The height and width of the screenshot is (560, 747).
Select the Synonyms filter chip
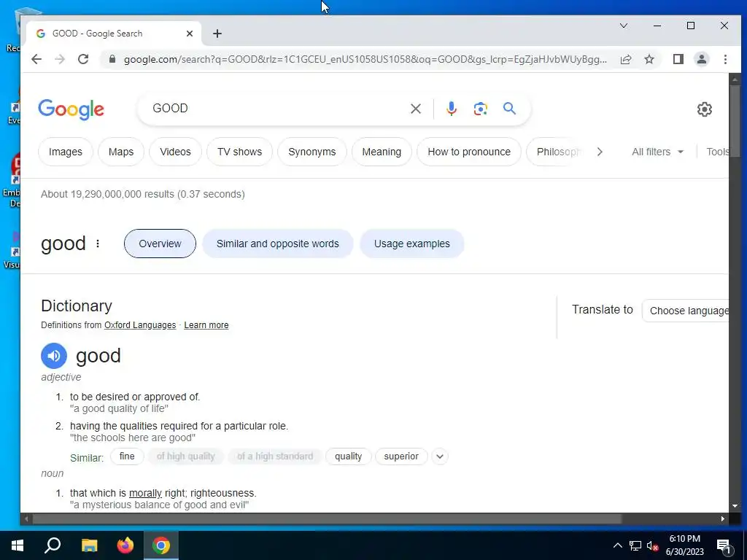coord(312,152)
